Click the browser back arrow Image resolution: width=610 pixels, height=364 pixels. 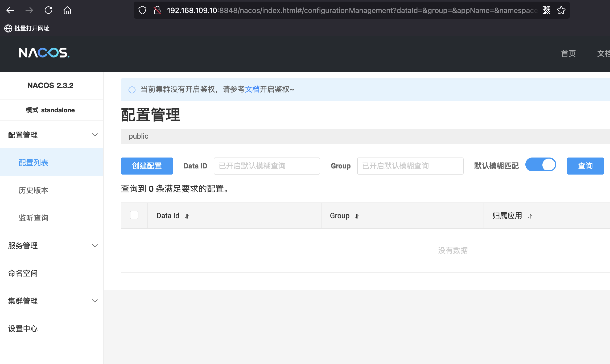[x=10, y=10]
